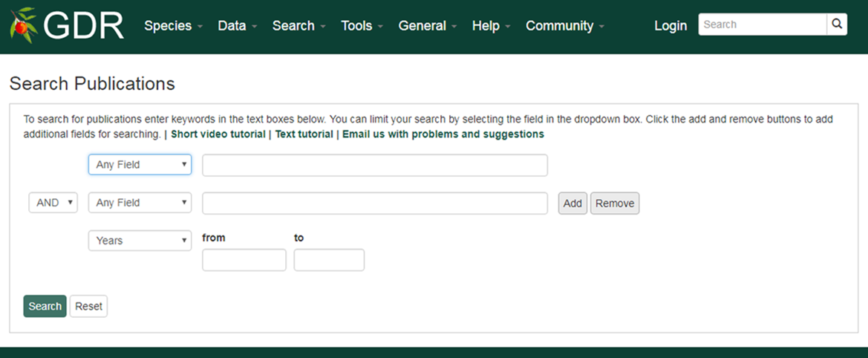Open the Text tutorial link

point(304,134)
